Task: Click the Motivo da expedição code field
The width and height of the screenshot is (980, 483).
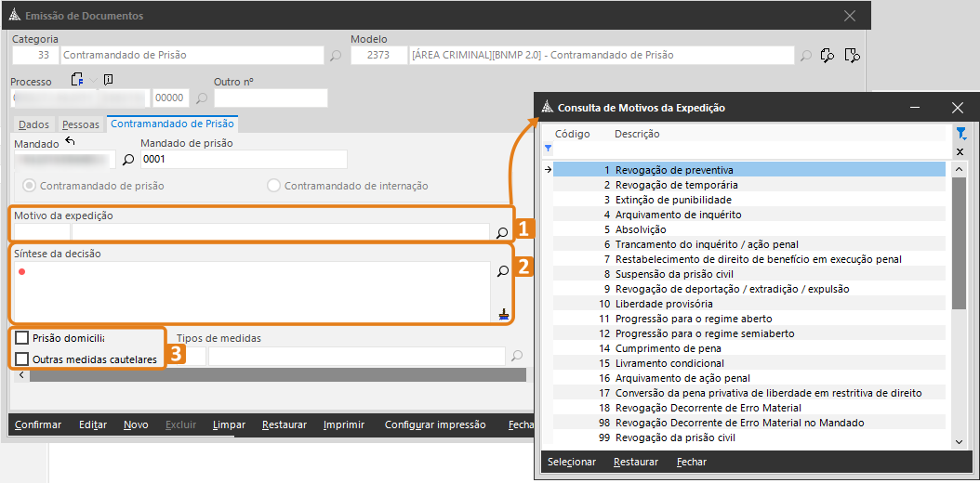Action: 42,232
